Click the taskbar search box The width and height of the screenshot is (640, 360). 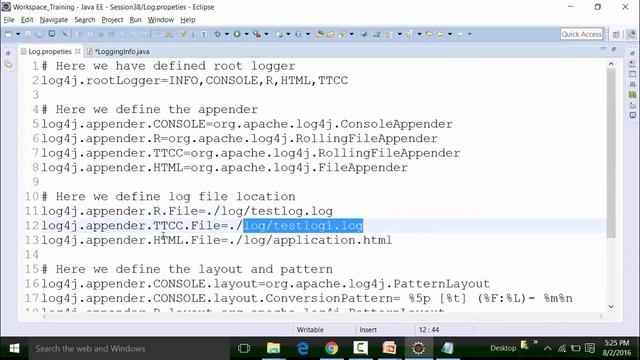pos(129,348)
